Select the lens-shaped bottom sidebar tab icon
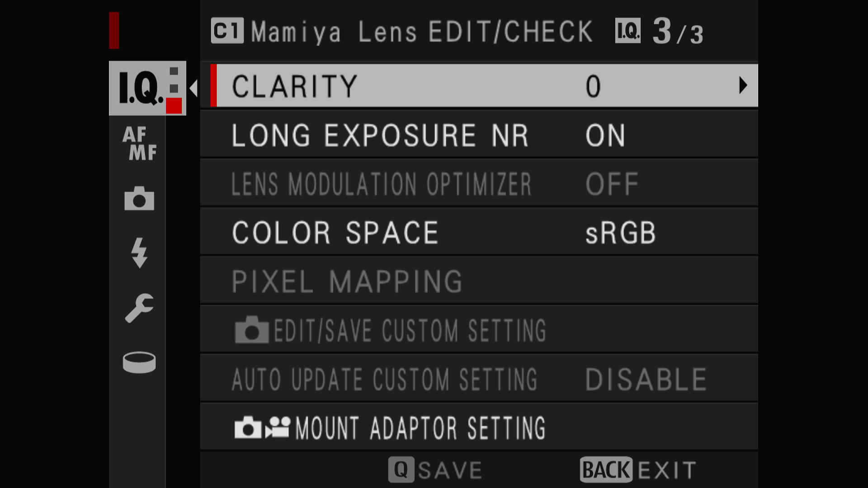This screenshot has height=488, width=868. [139, 362]
